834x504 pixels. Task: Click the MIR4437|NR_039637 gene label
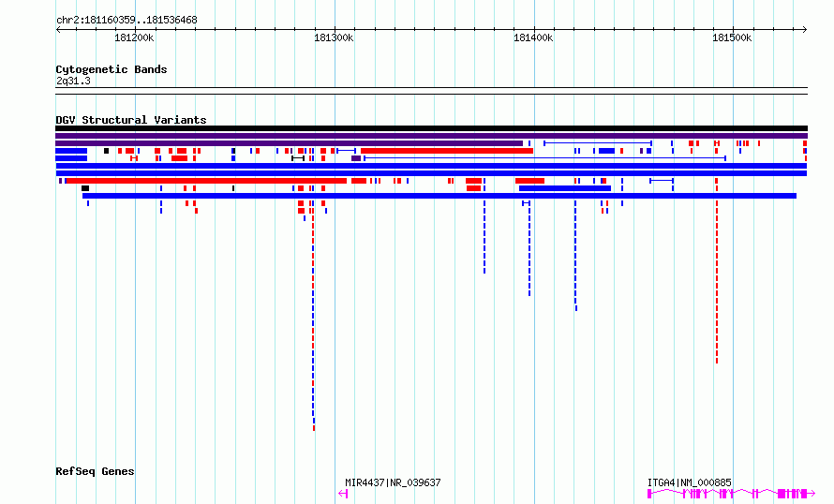pyautogui.click(x=393, y=482)
